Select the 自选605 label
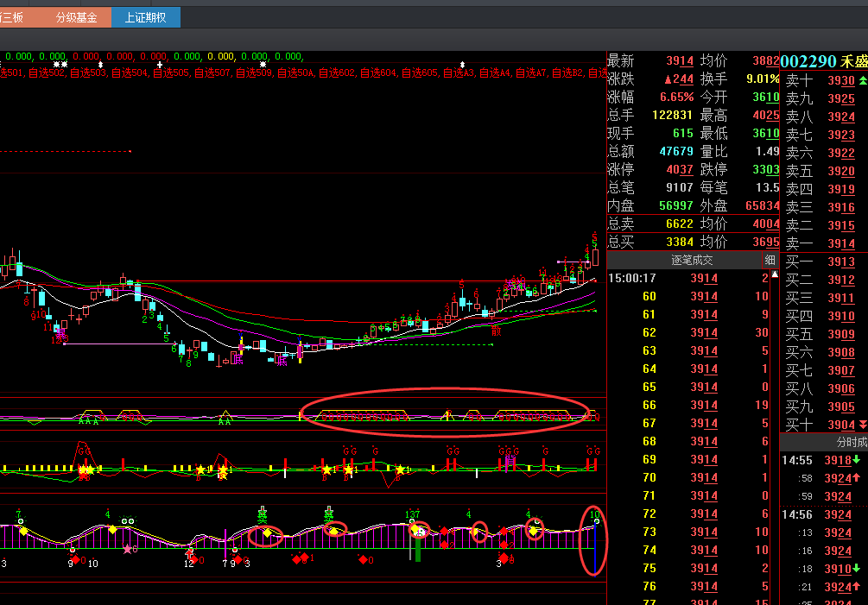This screenshot has width=868, height=605. pyautogui.click(x=420, y=73)
